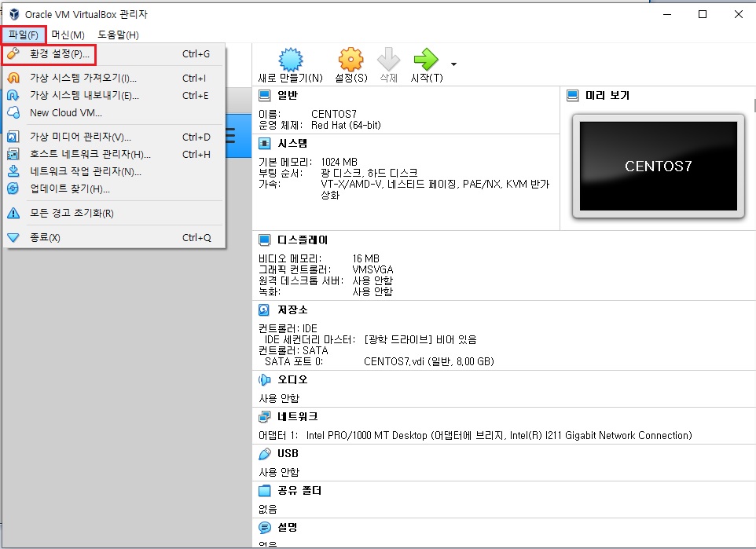Open 호스트 네트워크 관리자(H)... entry
The width and height of the screenshot is (756, 549).
114,154
